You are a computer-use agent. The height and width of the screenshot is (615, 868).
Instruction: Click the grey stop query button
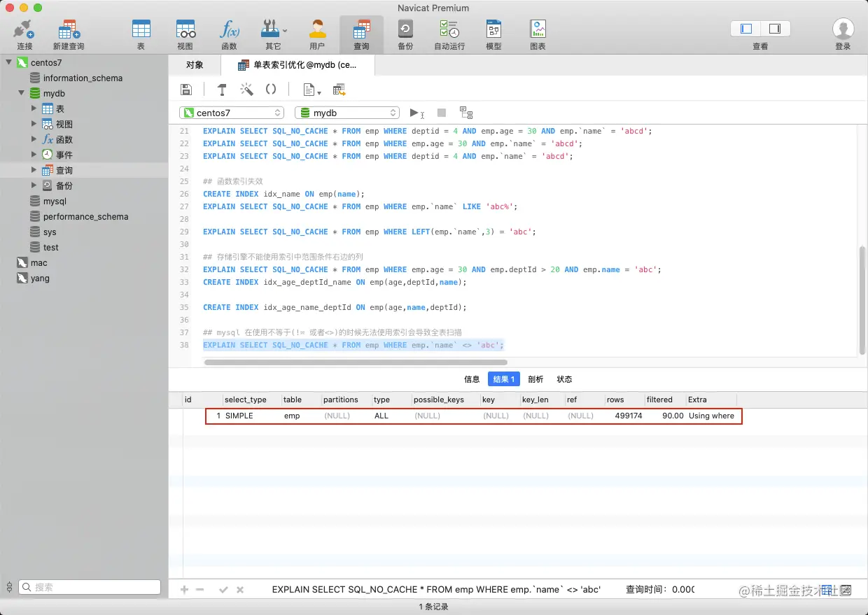point(442,113)
